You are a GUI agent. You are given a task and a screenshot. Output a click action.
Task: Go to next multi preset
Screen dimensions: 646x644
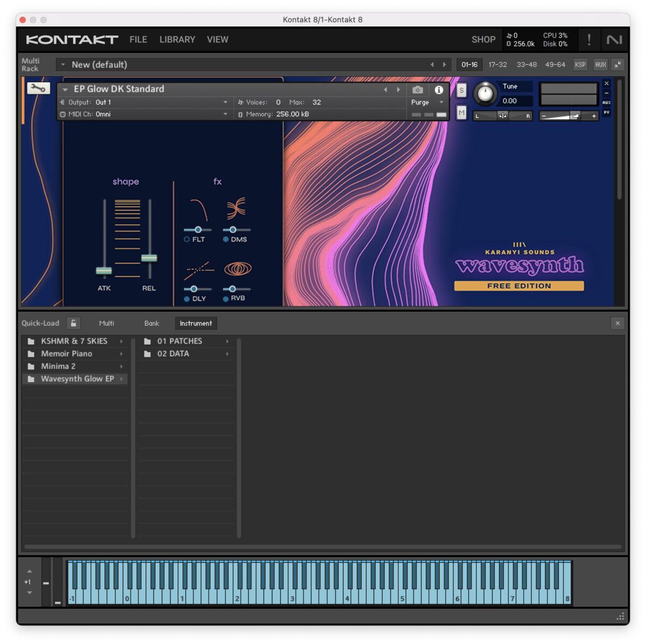[x=444, y=65]
